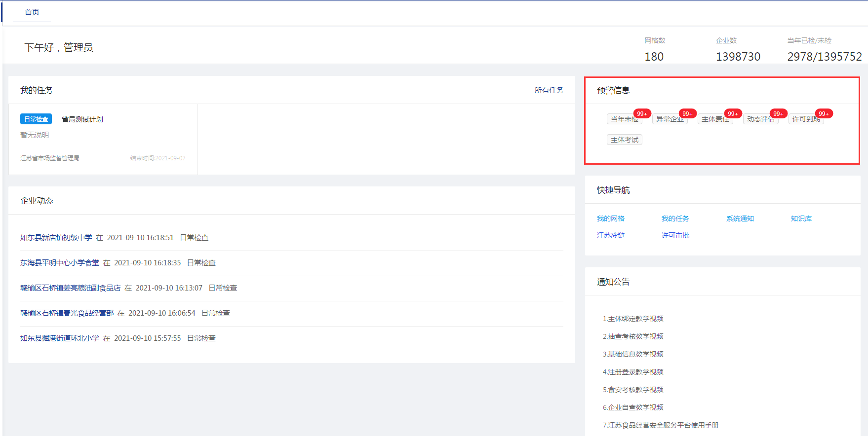
Task: Open notice 1.主体绑定教学视频
Action: (633, 319)
